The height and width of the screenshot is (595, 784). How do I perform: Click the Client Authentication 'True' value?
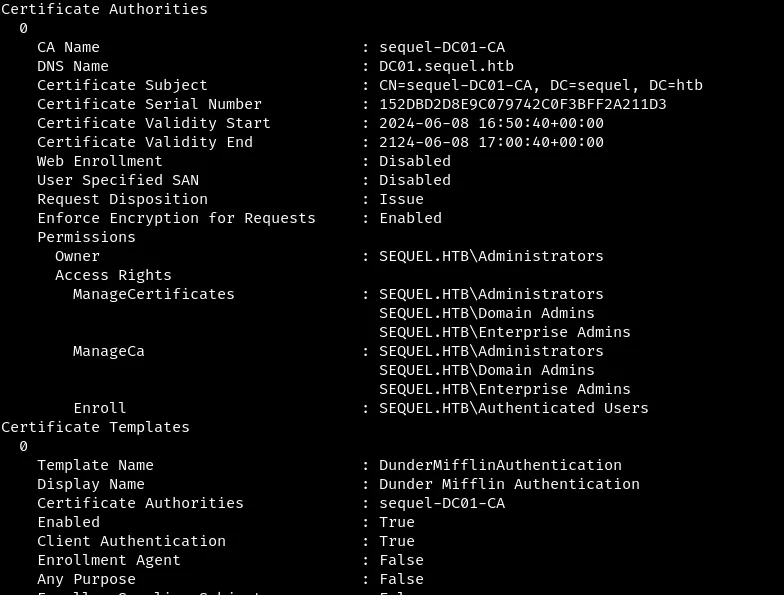click(x=396, y=541)
